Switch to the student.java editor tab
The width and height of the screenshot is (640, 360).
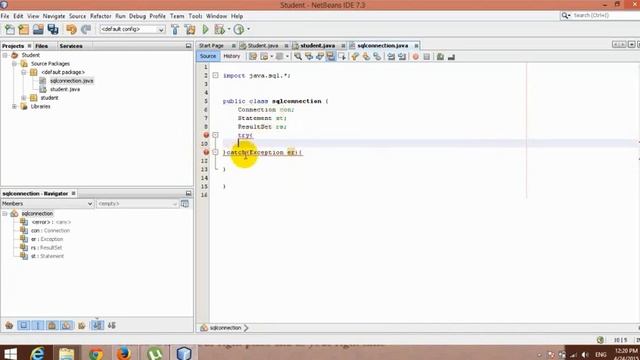(317, 46)
